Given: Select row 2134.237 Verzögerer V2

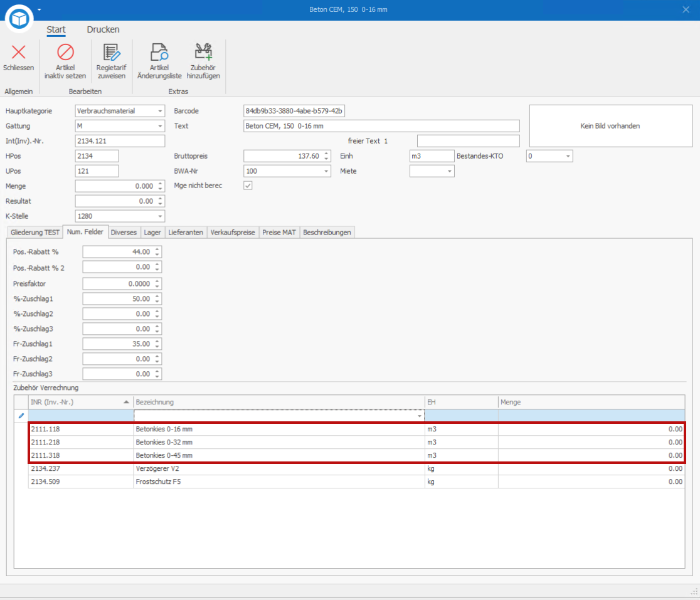Looking at the screenshot, I should point(356,468).
